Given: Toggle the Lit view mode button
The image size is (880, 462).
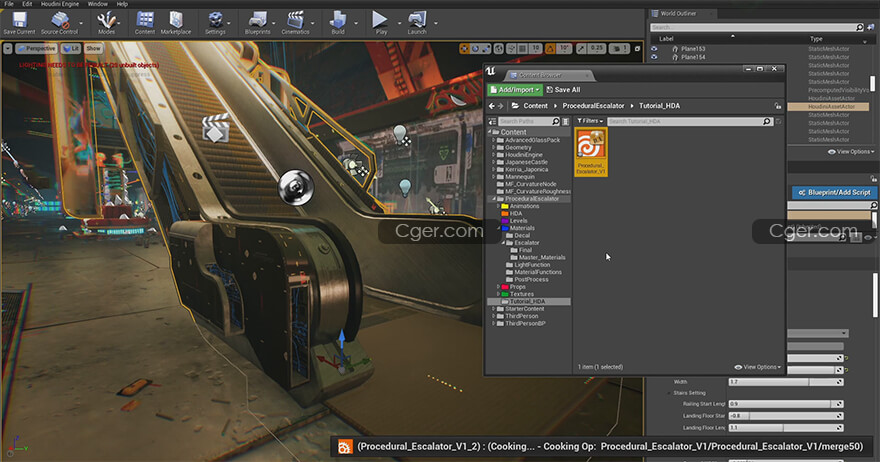Looking at the screenshot, I should (x=71, y=48).
